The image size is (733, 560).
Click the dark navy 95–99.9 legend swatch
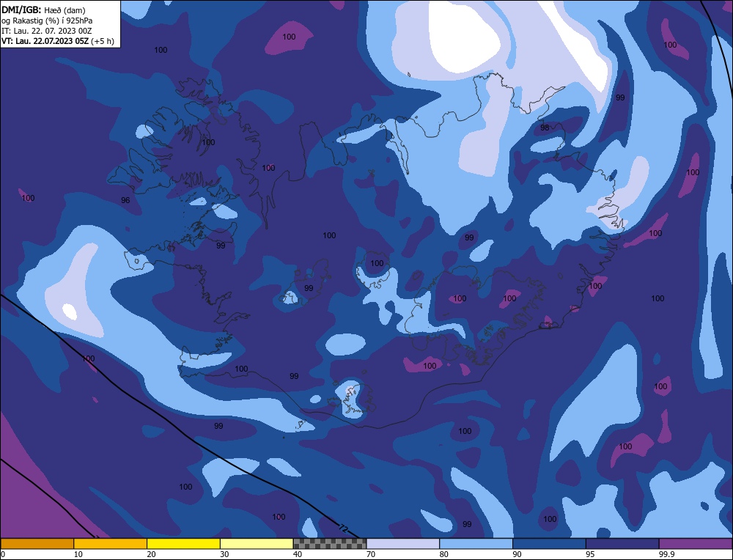click(622, 544)
